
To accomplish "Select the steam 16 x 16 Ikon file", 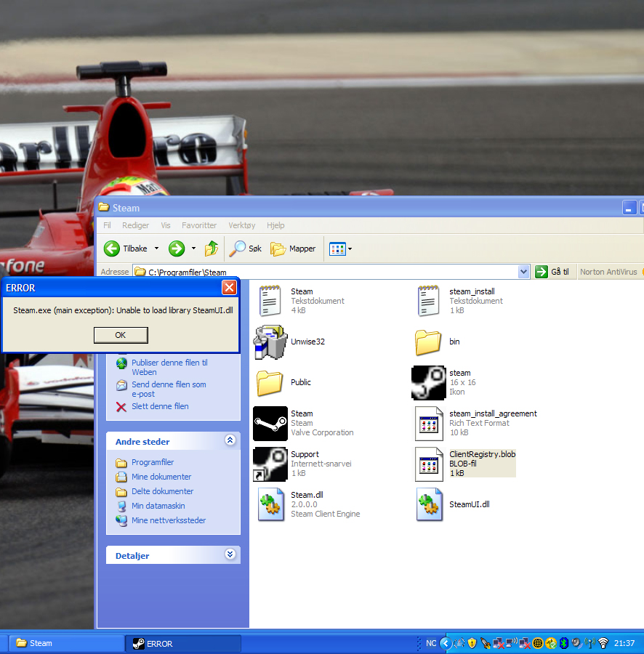I will pyautogui.click(x=429, y=382).
